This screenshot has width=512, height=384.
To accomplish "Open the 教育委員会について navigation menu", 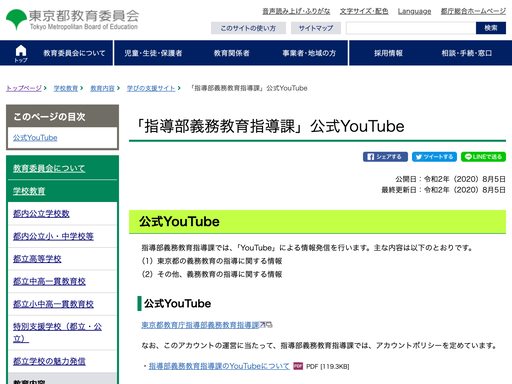I will pyautogui.click(x=74, y=53).
